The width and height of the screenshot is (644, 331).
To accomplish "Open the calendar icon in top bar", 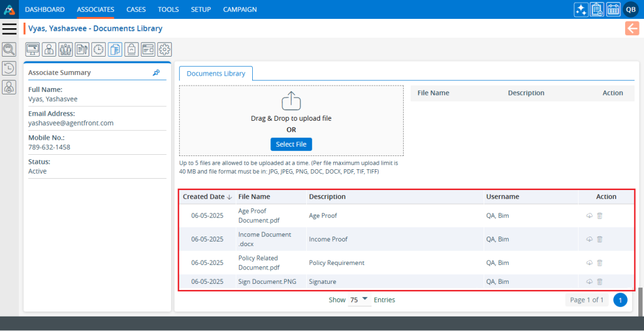I will coord(613,9).
